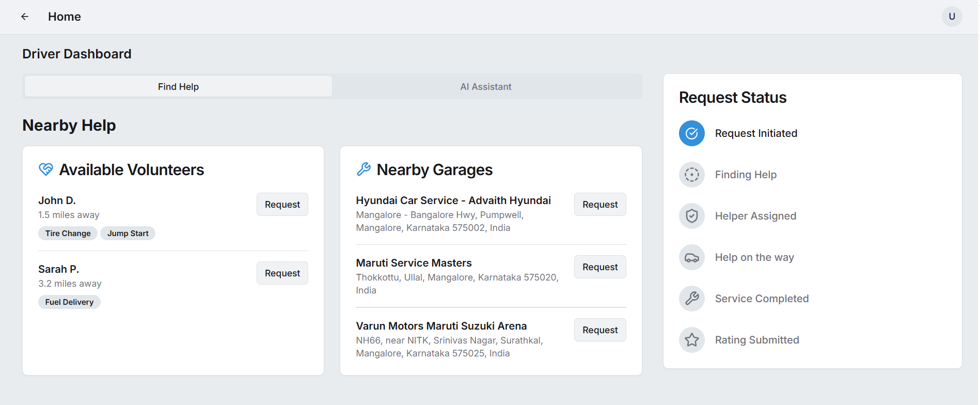980x405 pixels.
Task: Click the Fuel Delivery skill tag
Action: pos(69,302)
